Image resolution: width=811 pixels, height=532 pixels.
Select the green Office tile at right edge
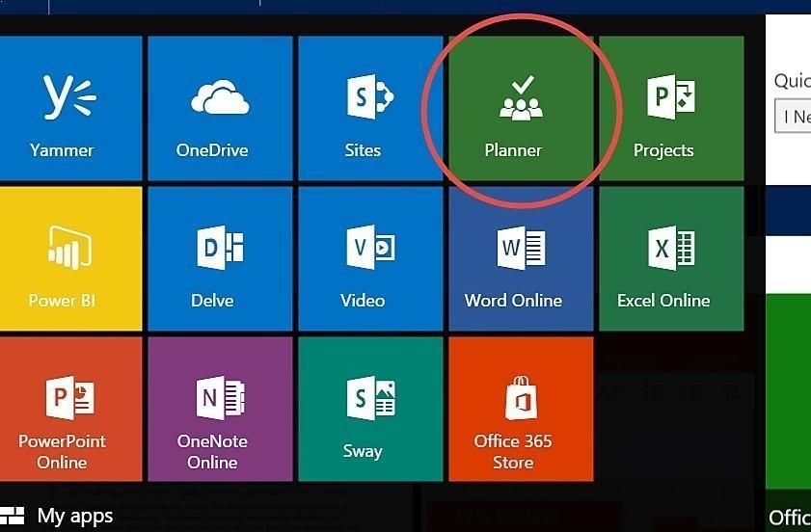(x=789, y=405)
